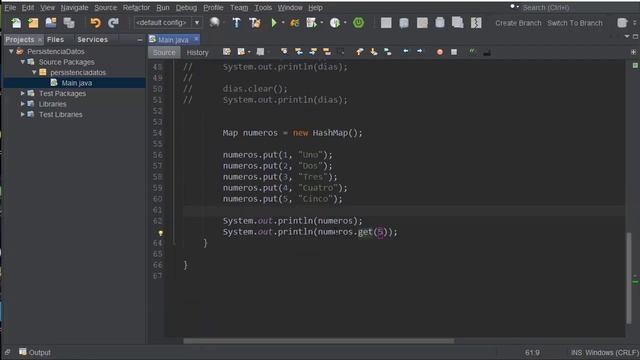Click the Clean and Build icon
Image resolution: width=640 pixels, height=360 pixels.
point(255,23)
